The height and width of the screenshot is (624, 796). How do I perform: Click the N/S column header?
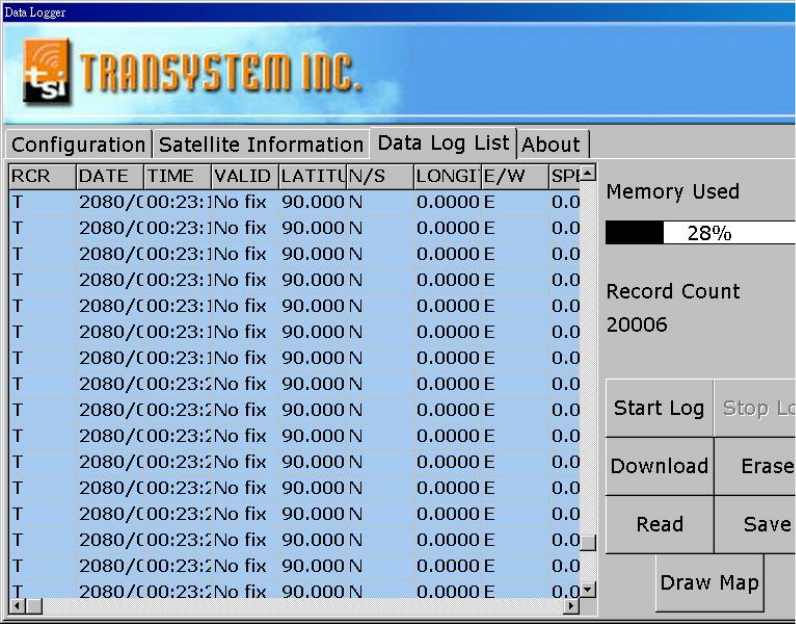click(380, 176)
